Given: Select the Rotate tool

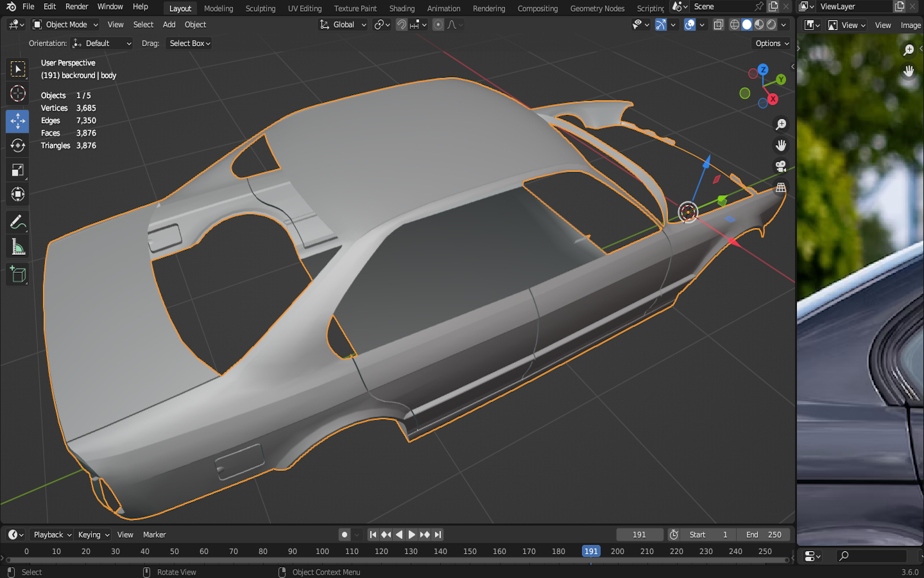Looking at the screenshot, I should 18,145.
